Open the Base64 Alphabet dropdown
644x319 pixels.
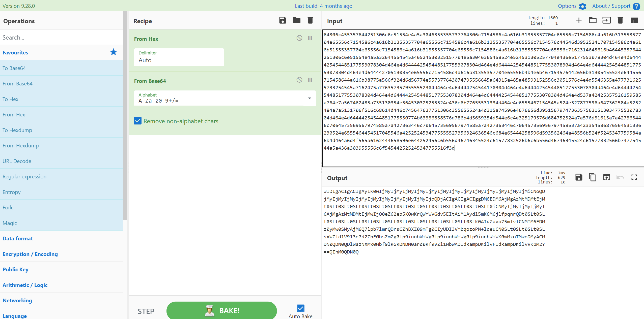(310, 98)
